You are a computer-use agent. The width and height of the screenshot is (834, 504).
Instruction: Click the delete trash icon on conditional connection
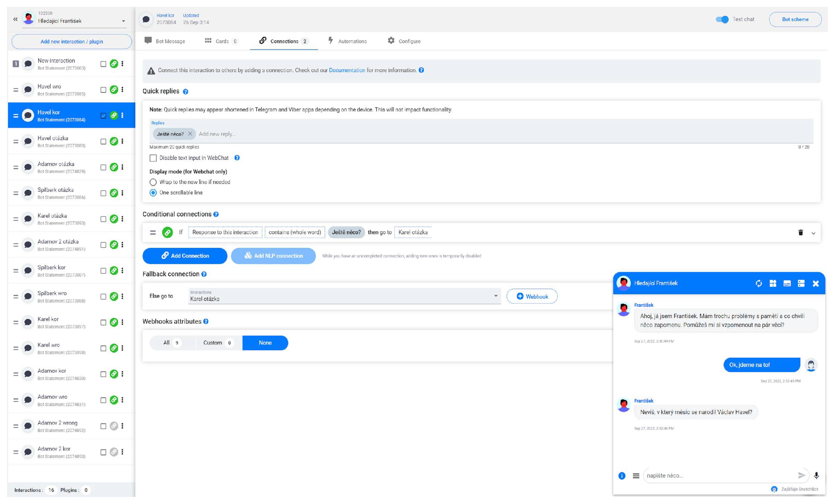(800, 232)
